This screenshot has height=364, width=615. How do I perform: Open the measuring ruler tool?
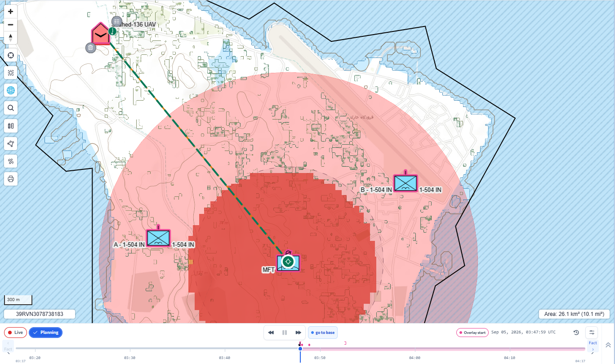(11, 126)
